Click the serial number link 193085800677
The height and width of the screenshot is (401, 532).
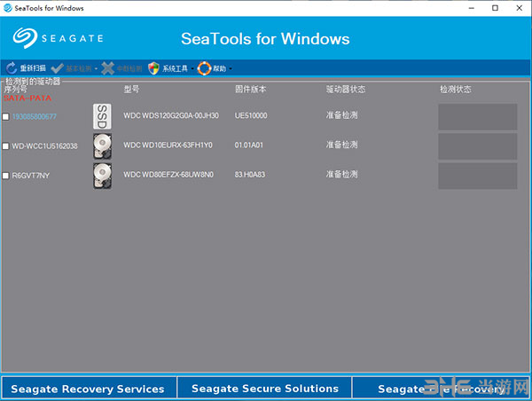click(x=35, y=117)
